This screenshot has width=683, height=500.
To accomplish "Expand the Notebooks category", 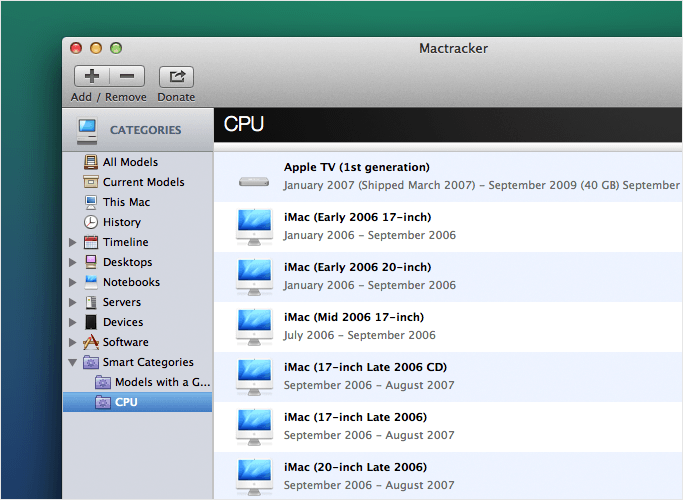I will tap(73, 282).
